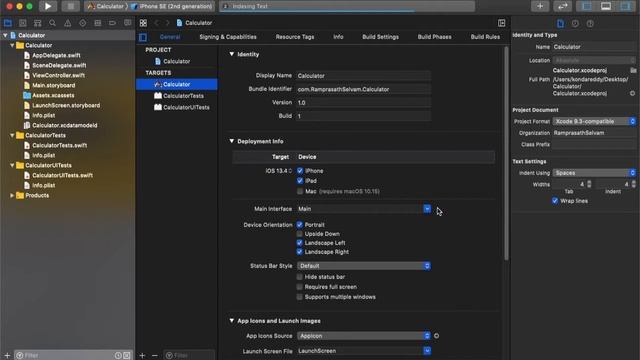Open the Find navigator magnifier icon

coord(52,23)
